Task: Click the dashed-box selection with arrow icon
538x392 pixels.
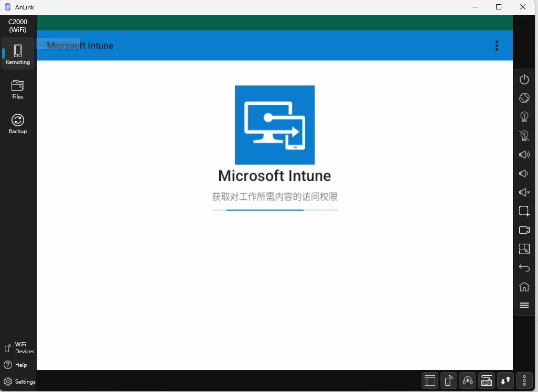Action: coord(524,248)
